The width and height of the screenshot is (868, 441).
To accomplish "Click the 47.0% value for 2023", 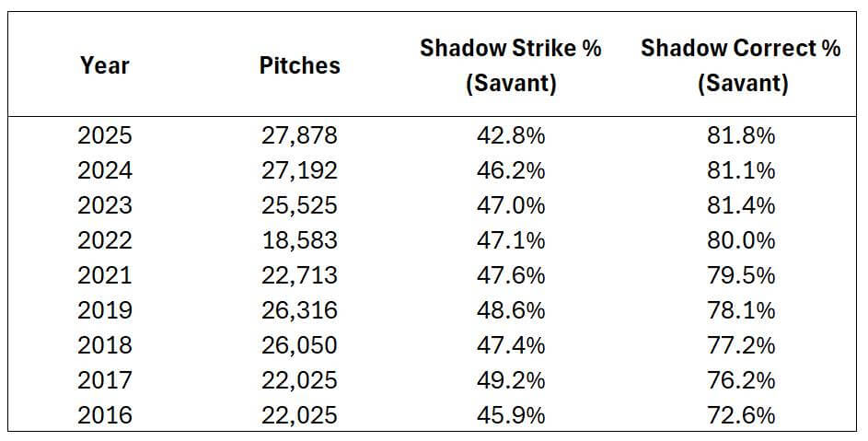I will point(510,205).
